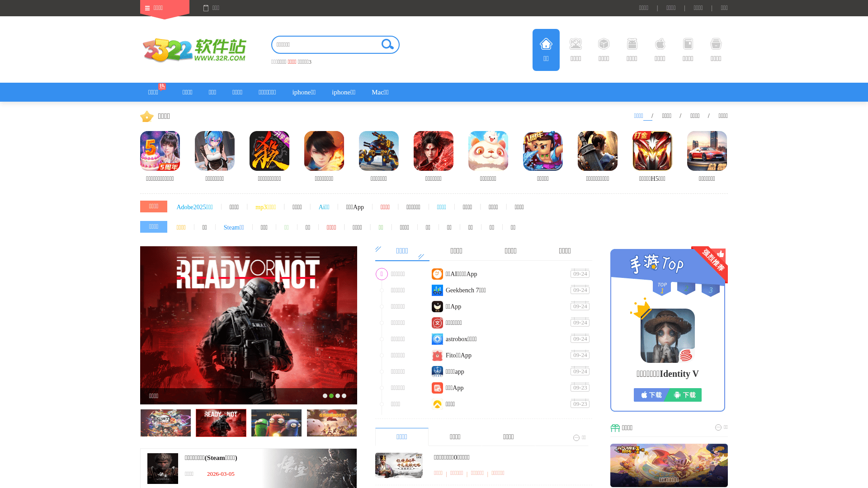Open the cube software category icon
This screenshot has width=868, height=488.
(604, 44)
